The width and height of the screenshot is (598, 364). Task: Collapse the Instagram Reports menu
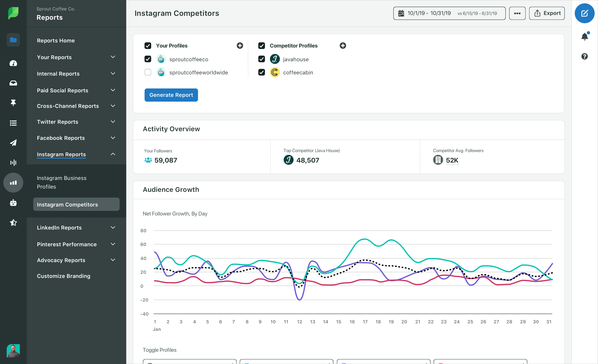[113, 154]
